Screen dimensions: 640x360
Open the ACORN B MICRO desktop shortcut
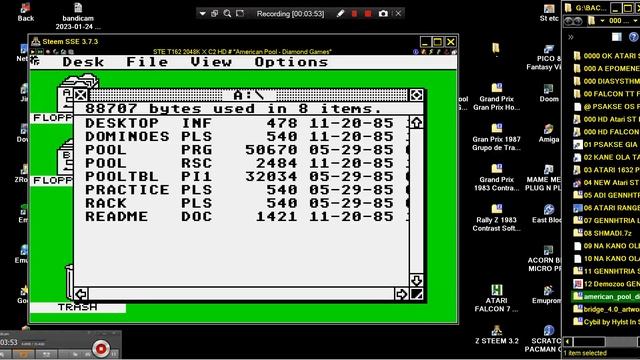545,258
